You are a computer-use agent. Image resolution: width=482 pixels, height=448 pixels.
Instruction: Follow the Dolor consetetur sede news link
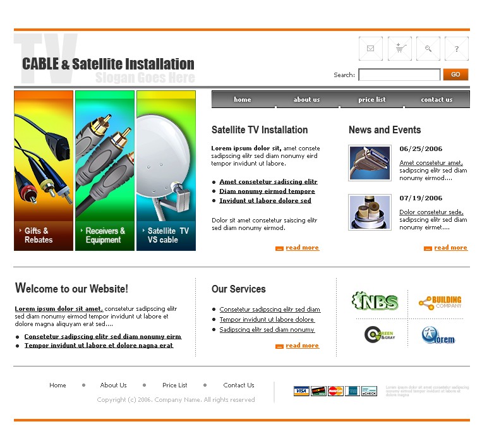click(x=431, y=212)
